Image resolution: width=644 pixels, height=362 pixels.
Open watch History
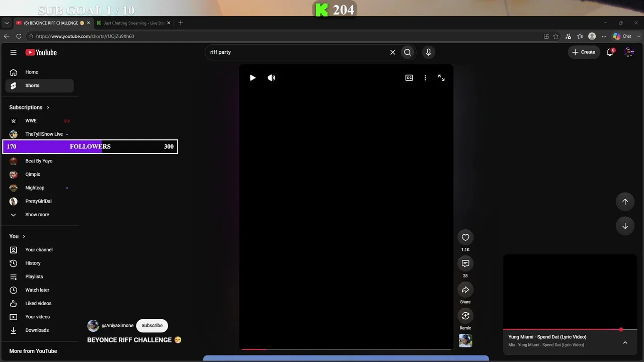(40, 263)
